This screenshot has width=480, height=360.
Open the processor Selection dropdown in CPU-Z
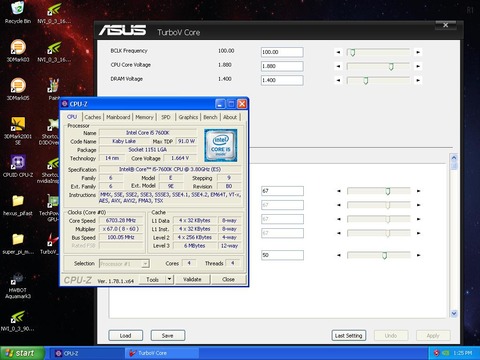124,264
